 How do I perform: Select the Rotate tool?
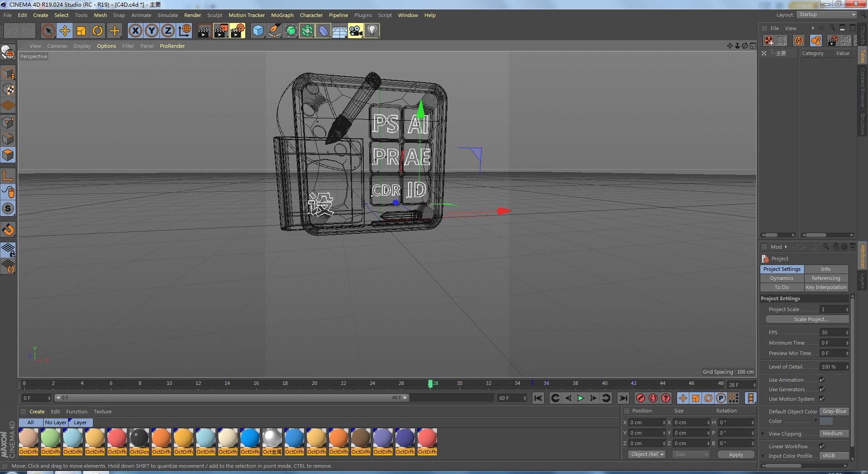pyautogui.click(x=98, y=31)
